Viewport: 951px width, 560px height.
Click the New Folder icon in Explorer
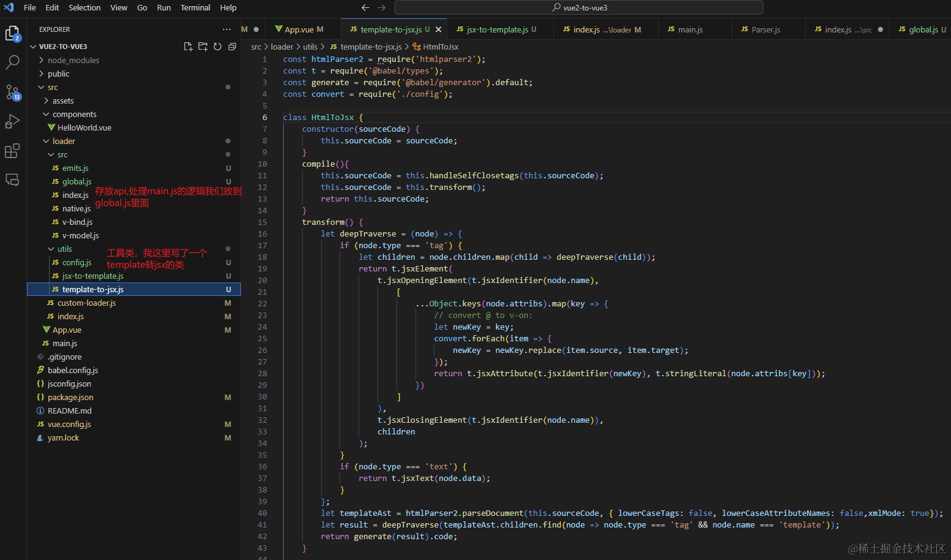[203, 47]
